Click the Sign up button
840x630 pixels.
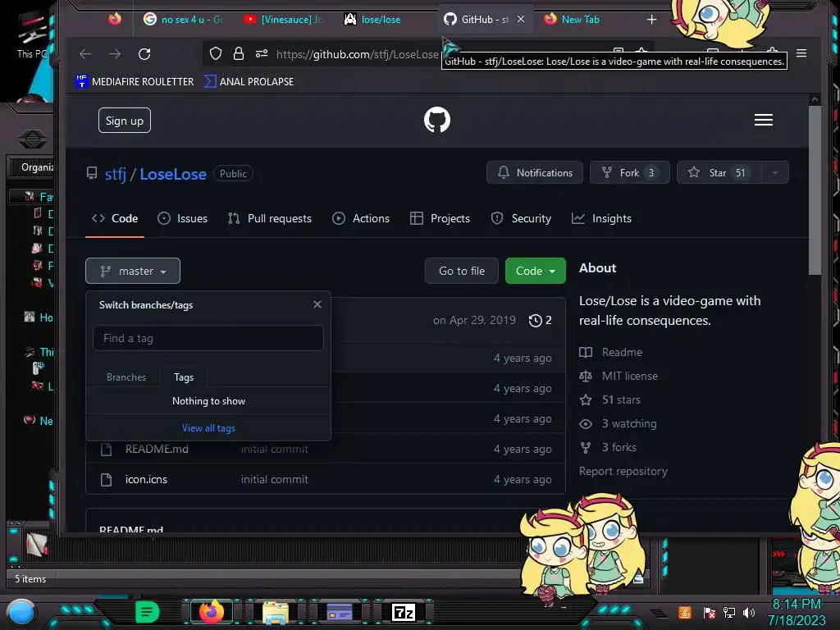(x=125, y=121)
